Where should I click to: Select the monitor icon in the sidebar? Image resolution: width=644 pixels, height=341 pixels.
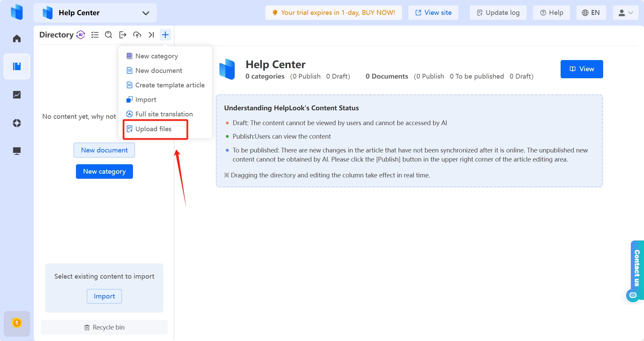point(17,151)
